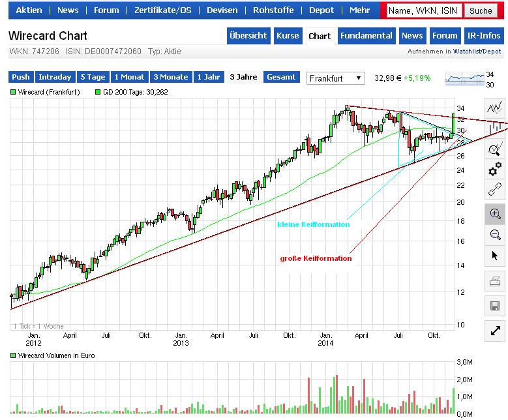The width and height of the screenshot is (508, 420).
Task: Click the Watchlist/Depot link
Action: [477, 52]
